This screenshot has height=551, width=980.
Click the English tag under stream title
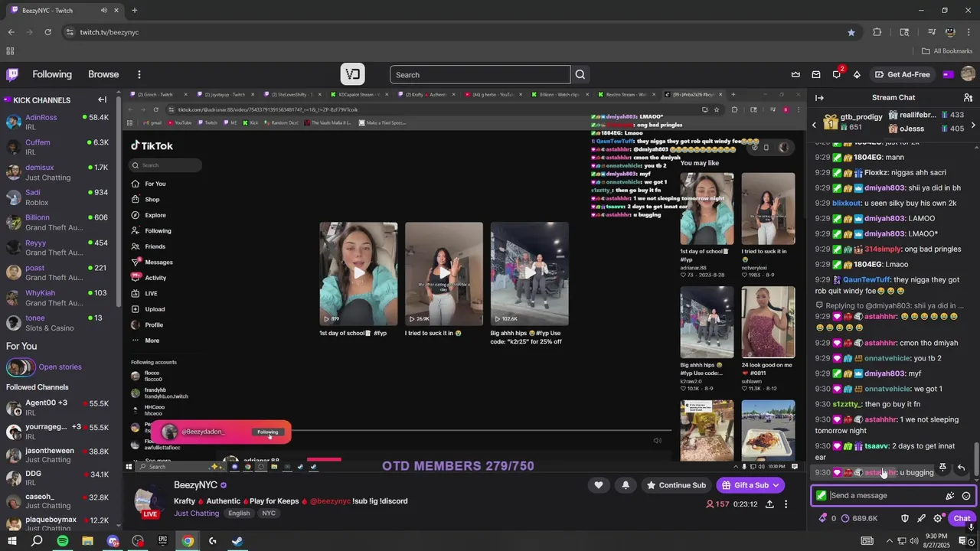pos(239,514)
